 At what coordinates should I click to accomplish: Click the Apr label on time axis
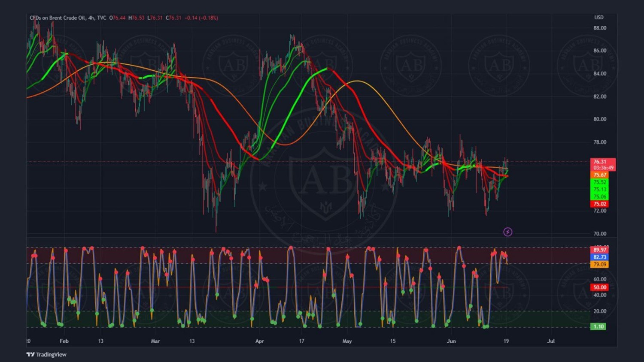click(259, 341)
